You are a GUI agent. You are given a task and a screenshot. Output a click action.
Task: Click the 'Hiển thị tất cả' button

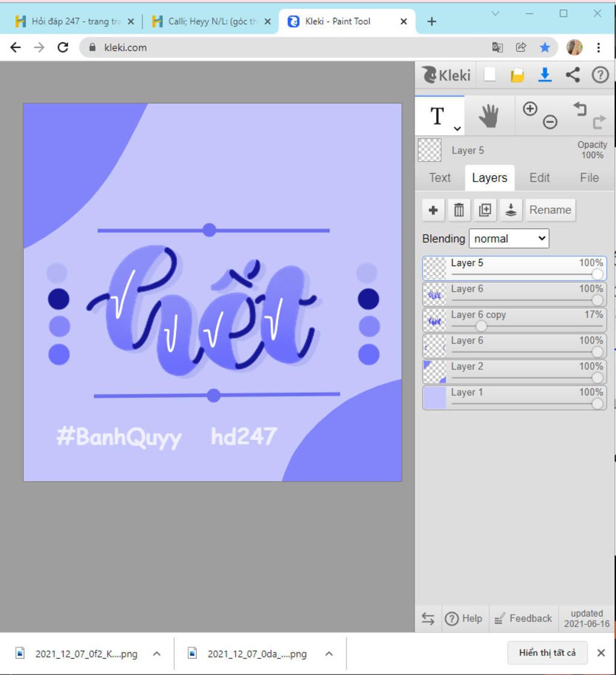tap(547, 653)
